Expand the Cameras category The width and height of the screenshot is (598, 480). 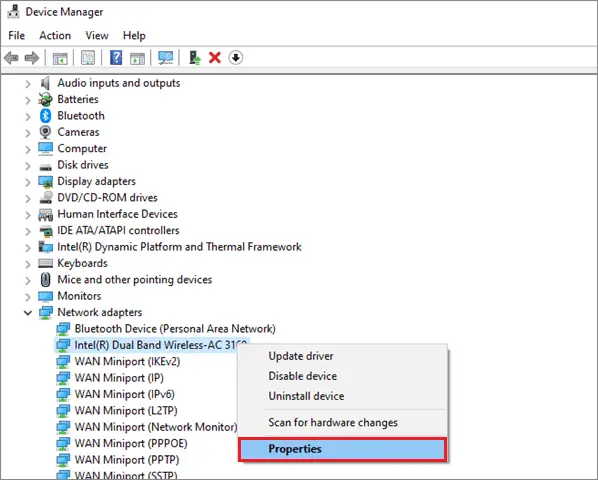click(27, 133)
